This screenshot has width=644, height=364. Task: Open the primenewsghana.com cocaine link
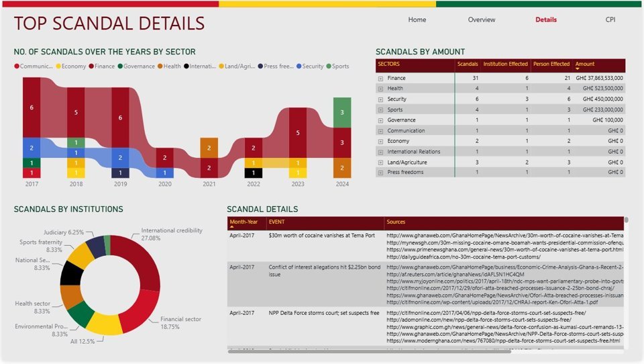click(504, 250)
